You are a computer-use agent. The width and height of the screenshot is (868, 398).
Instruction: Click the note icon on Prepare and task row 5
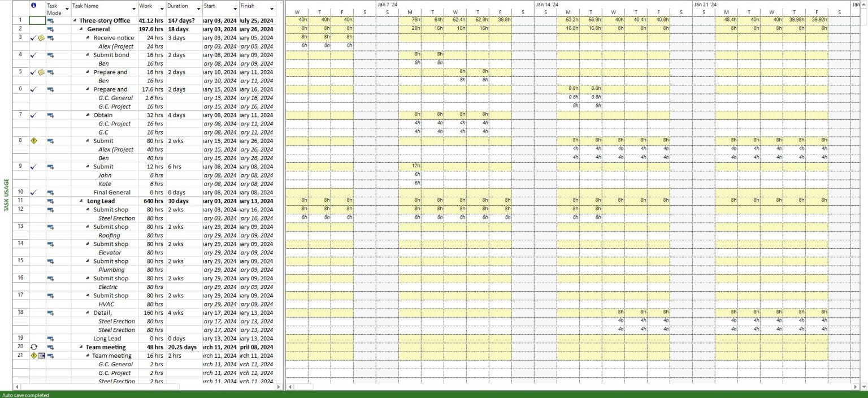click(x=40, y=72)
